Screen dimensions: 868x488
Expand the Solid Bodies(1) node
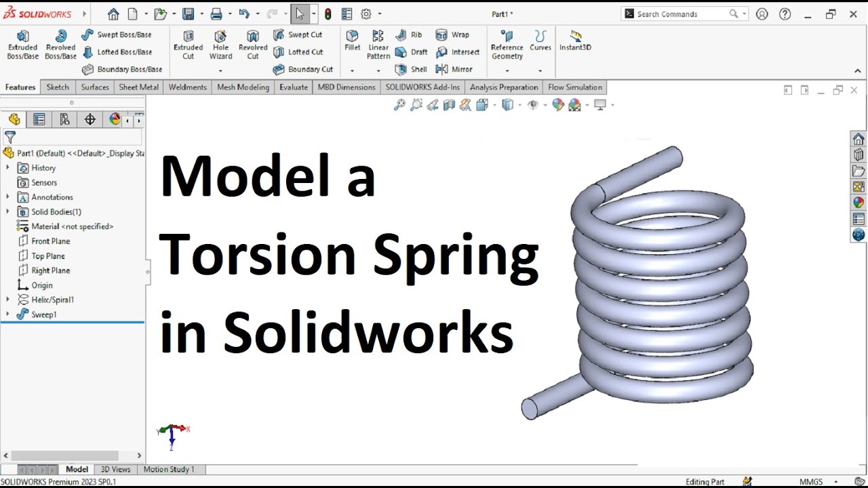coord(8,211)
